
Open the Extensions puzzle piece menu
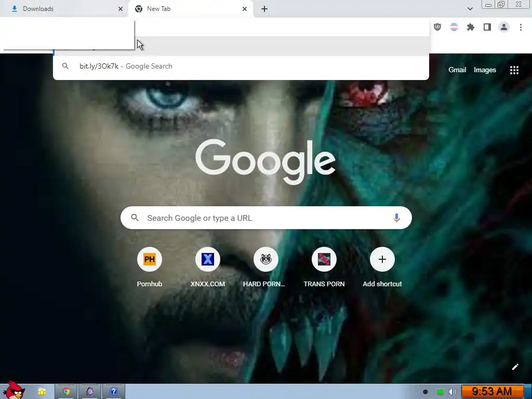coord(471,27)
